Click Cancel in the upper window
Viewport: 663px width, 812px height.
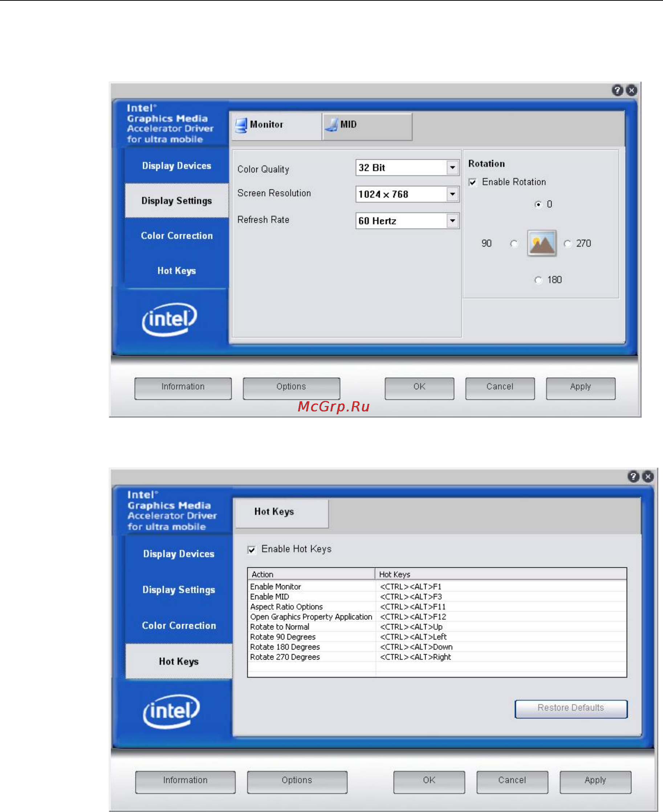(500, 389)
